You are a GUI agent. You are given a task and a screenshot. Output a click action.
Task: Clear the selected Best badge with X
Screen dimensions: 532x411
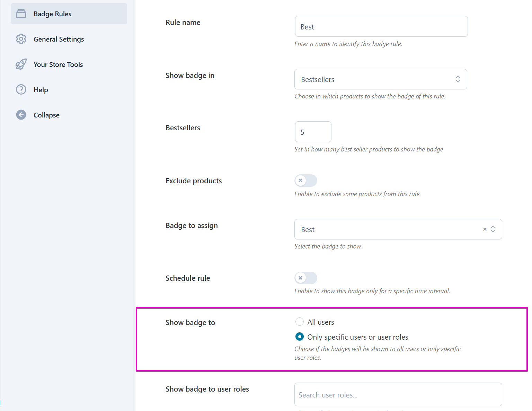pos(485,229)
